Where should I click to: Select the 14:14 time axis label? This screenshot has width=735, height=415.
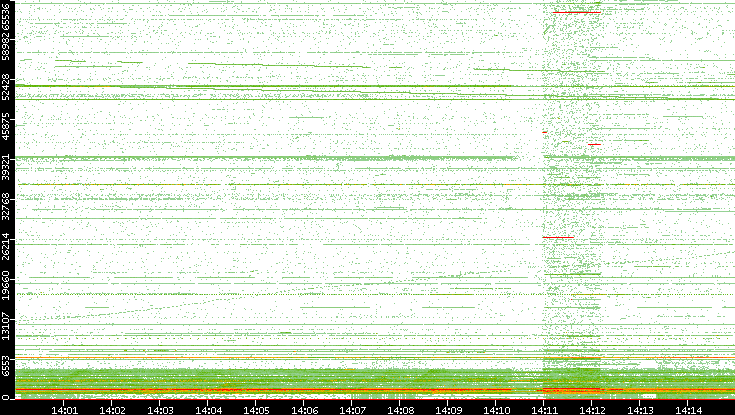click(x=688, y=408)
